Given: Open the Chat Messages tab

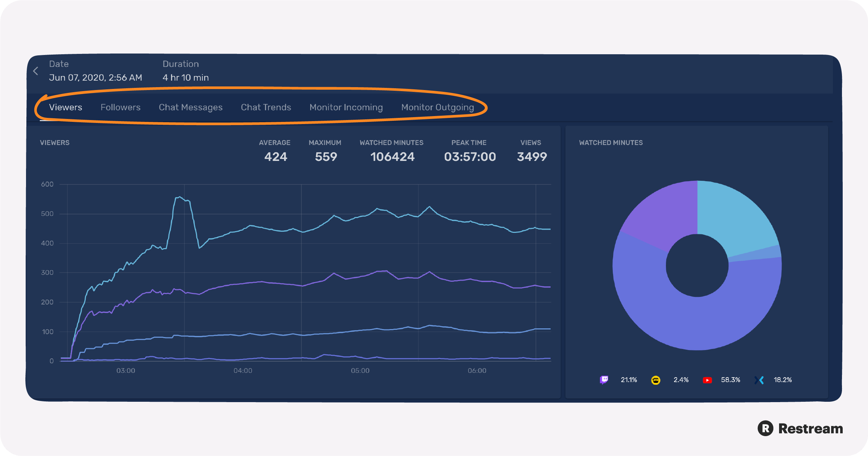Looking at the screenshot, I should pyautogui.click(x=191, y=107).
